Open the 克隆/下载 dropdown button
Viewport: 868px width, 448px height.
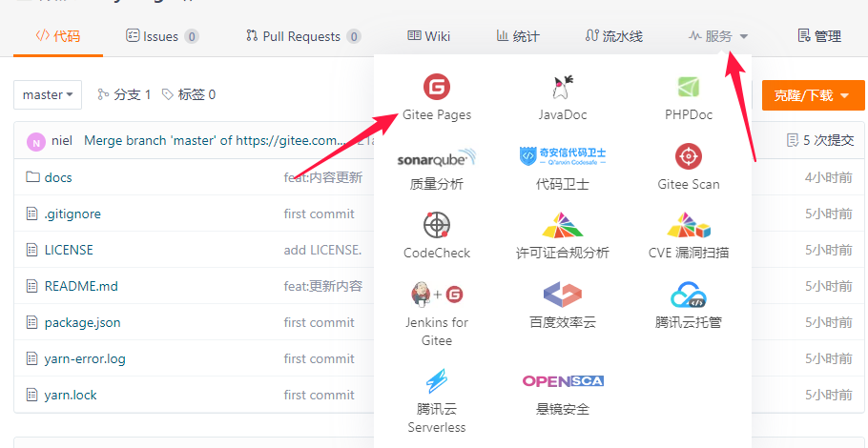(x=813, y=95)
